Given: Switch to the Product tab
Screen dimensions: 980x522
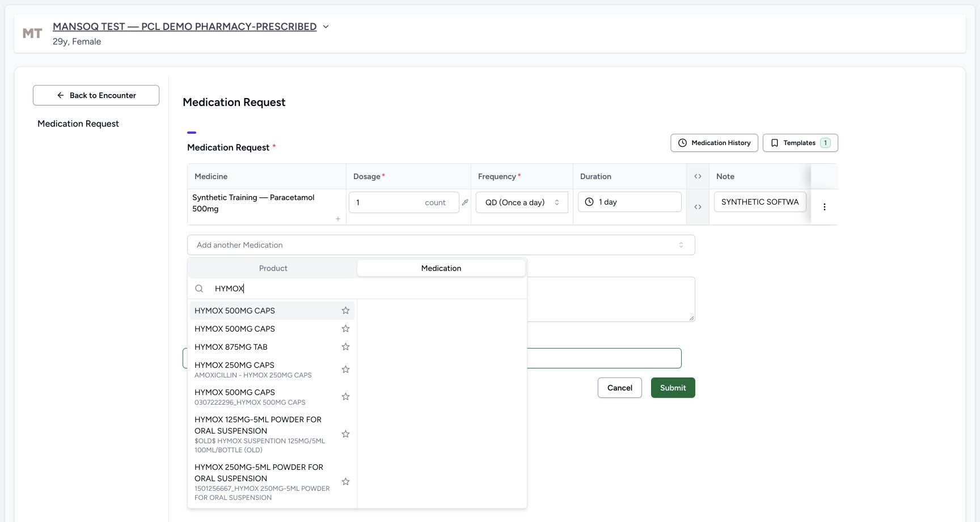Looking at the screenshot, I should tap(273, 268).
